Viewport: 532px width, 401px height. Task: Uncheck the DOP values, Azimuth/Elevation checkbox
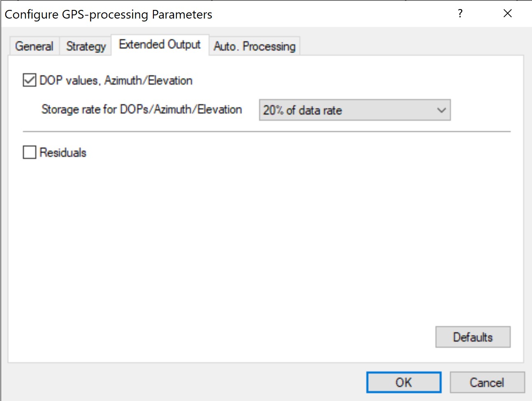29,80
